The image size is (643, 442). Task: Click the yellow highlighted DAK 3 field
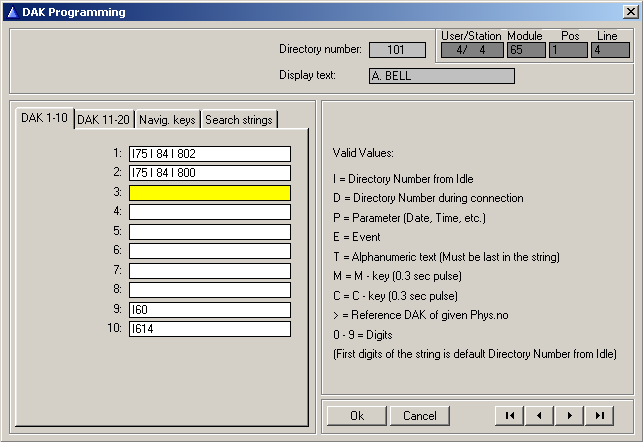point(209,193)
